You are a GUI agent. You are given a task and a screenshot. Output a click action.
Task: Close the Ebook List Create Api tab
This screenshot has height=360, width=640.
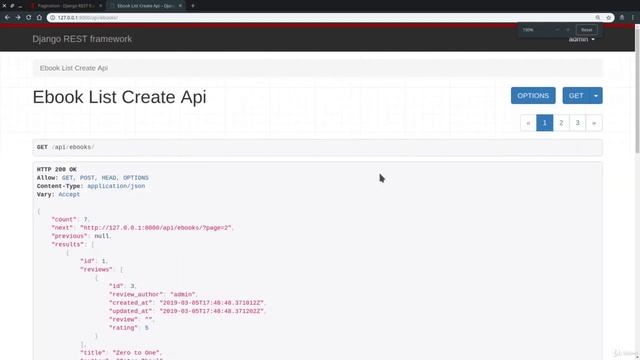point(180,6)
